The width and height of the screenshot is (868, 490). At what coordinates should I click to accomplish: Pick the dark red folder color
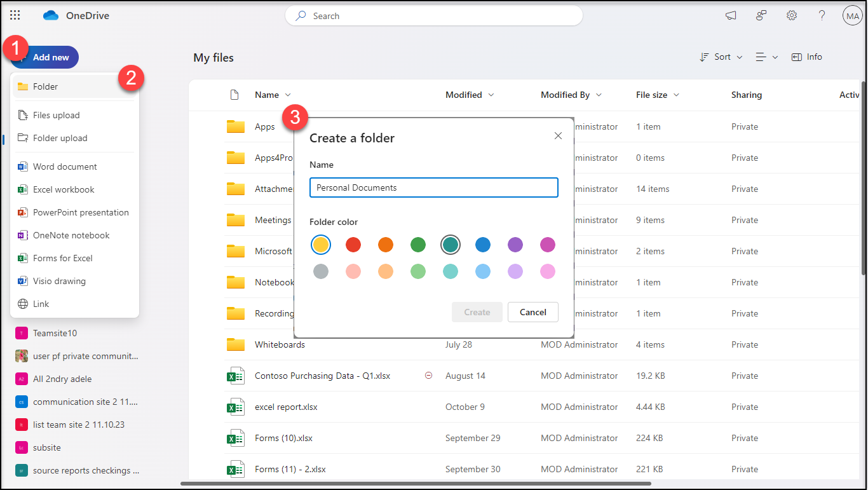(353, 245)
